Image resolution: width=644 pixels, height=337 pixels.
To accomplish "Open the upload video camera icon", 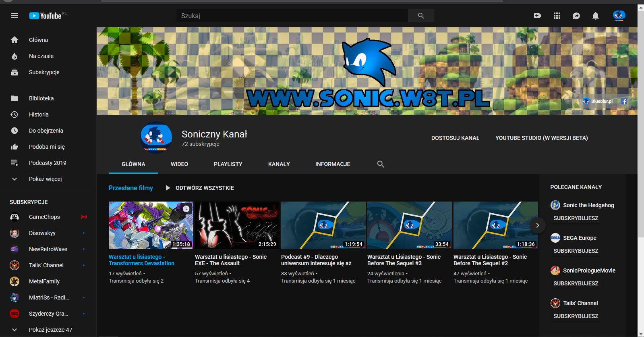I will point(538,16).
